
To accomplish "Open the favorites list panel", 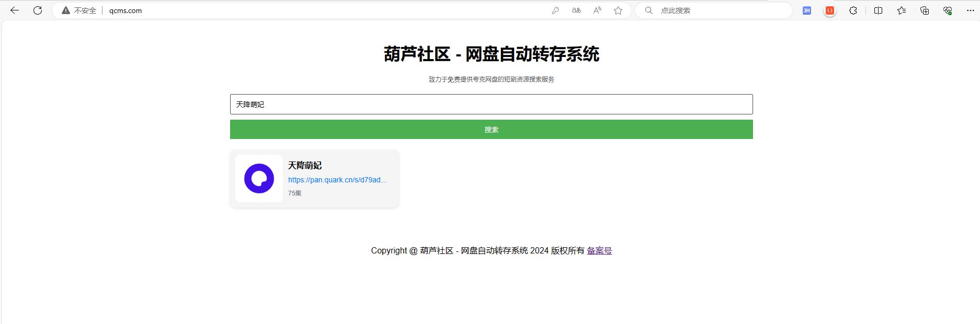I will click(902, 10).
